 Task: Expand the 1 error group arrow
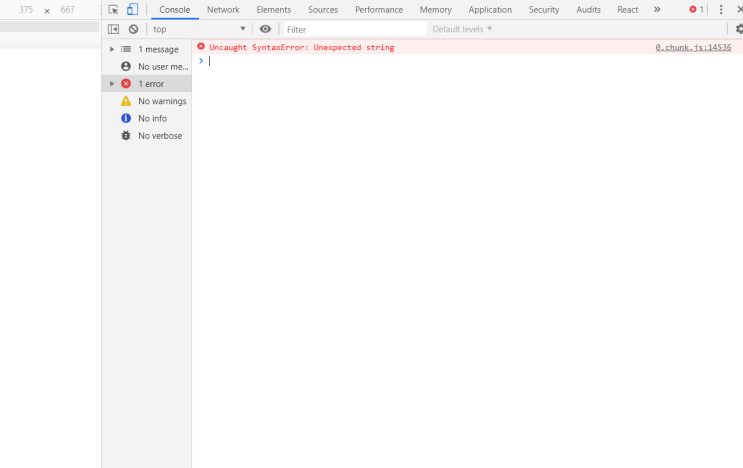coord(112,84)
